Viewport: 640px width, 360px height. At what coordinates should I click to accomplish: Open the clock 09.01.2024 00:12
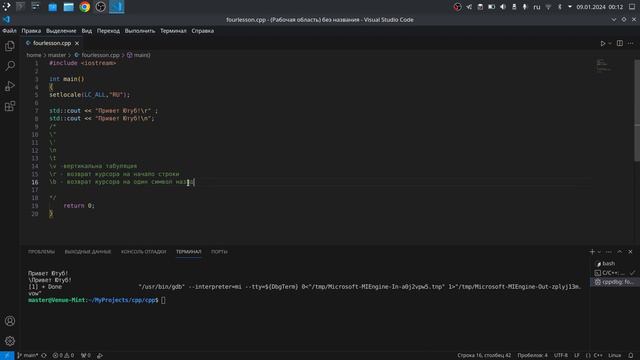(600, 7)
